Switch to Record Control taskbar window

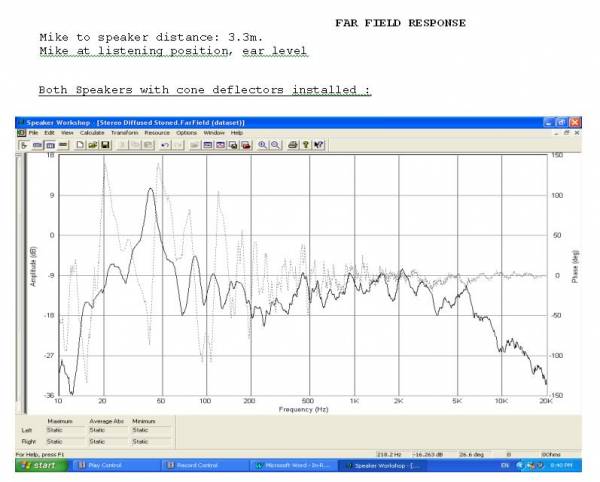(203, 466)
